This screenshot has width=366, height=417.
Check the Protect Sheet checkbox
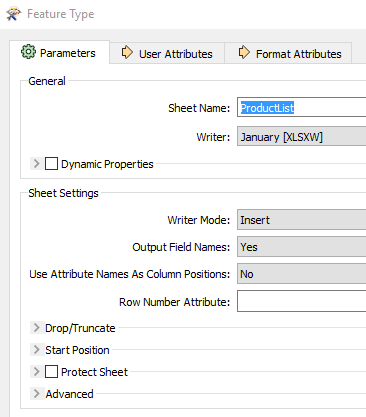click(51, 372)
